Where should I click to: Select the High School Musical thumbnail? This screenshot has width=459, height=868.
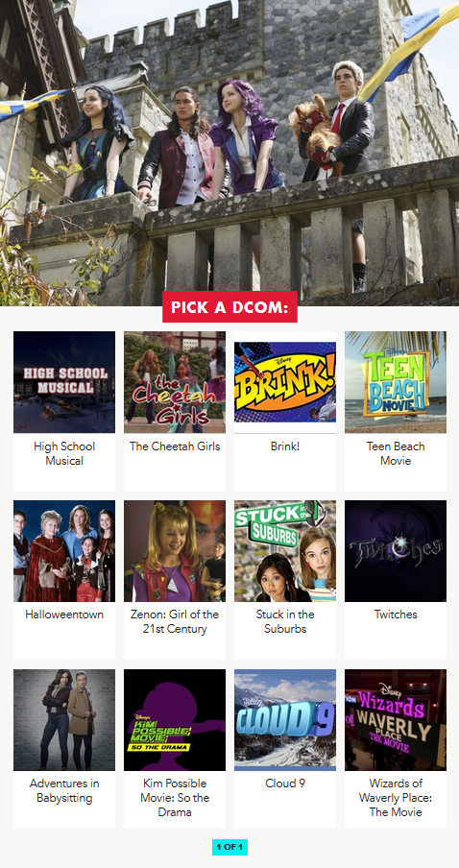(64, 382)
